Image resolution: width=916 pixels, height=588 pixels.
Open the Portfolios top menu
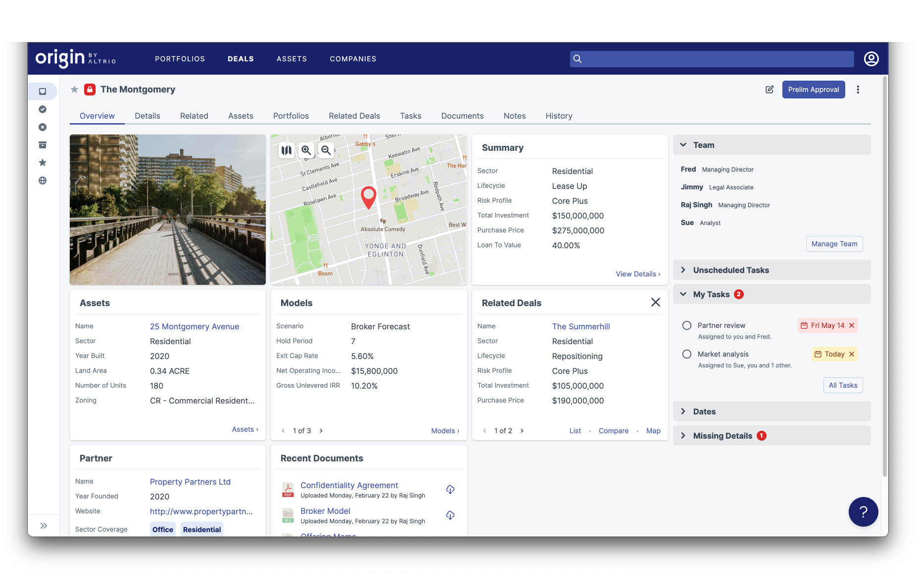[x=180, y=59]
